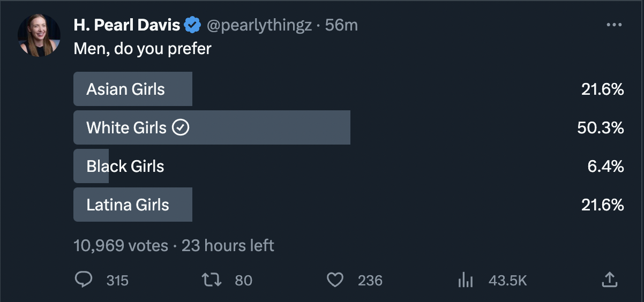This screenshot has width=644, height=302.
Task: Click the 80 retweets count
Action: 243,280
